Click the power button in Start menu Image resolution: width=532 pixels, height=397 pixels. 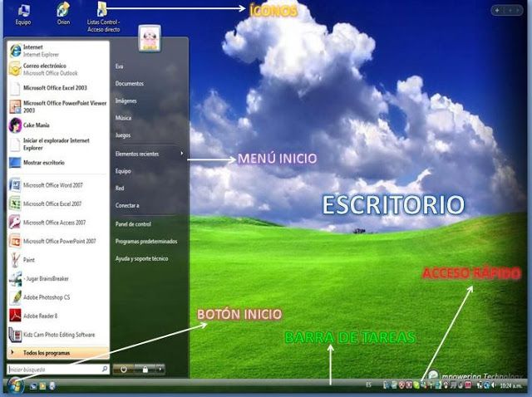(x=124, y=370)
